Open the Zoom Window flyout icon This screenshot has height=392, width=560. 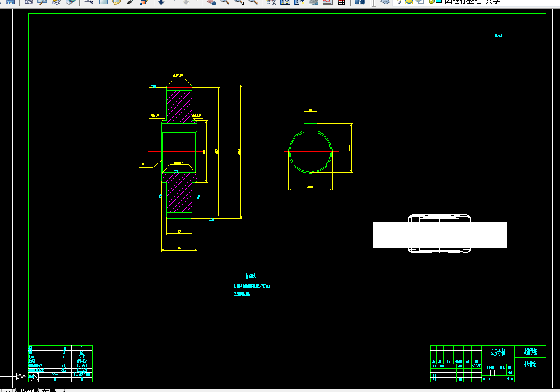239,1
